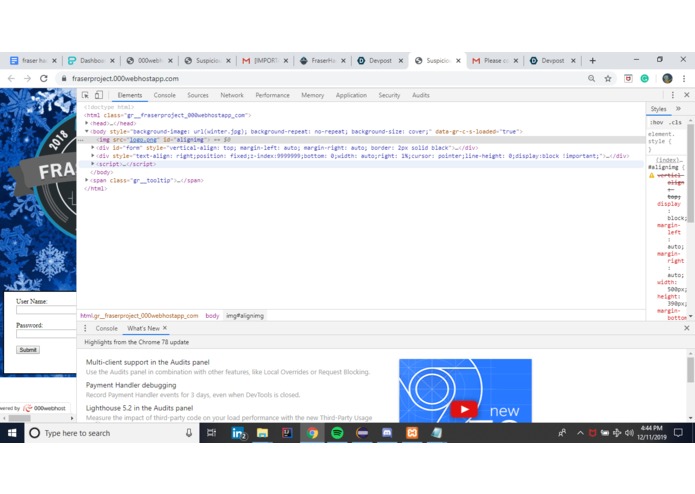Image resolution: width=695 pixels, height=494 pixels.
Task: Click the Chrome taskbar icon
Action: click(312, 433)
